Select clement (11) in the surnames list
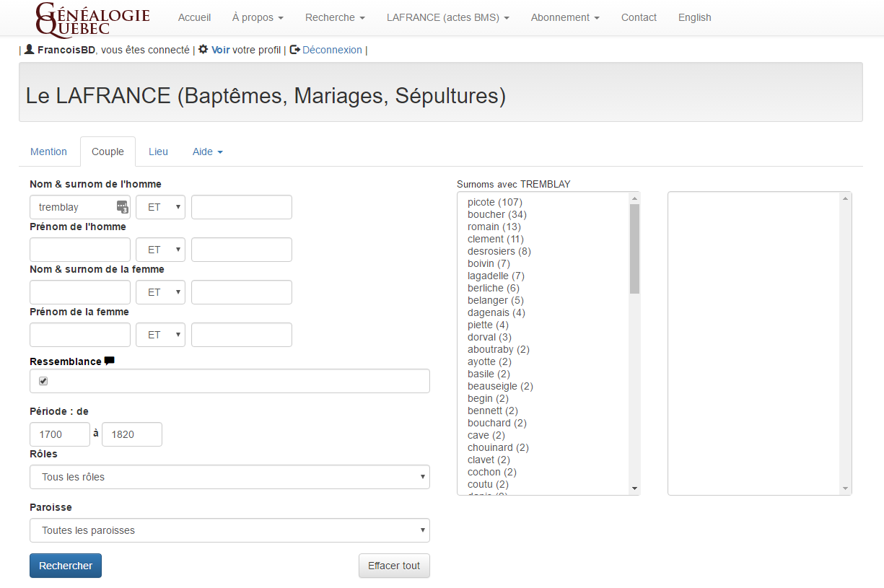Image resolution: width=884 pixels, height=588 pixels. click(x=496, y=239)
